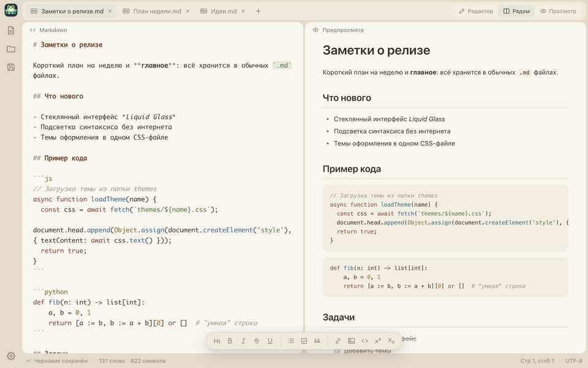This screenshot has height=368, width=588.
Task: Open the folder browser in the sidebar
Action: coord(11,49)
